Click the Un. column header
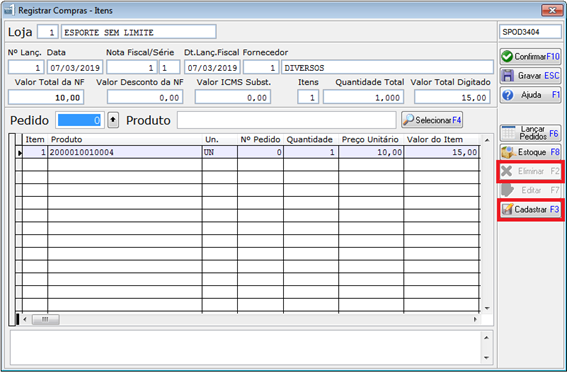567x373 pixels. click(x=220, y=140)
